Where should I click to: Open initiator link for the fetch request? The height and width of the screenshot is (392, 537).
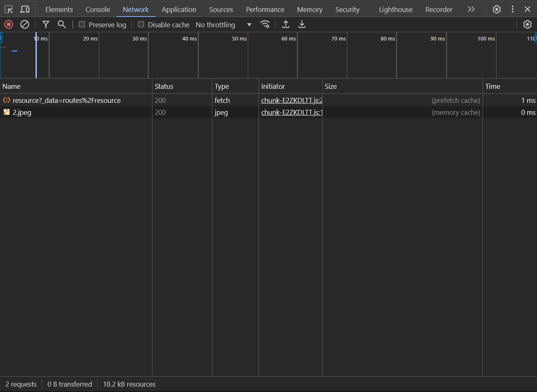pos(292,100)
